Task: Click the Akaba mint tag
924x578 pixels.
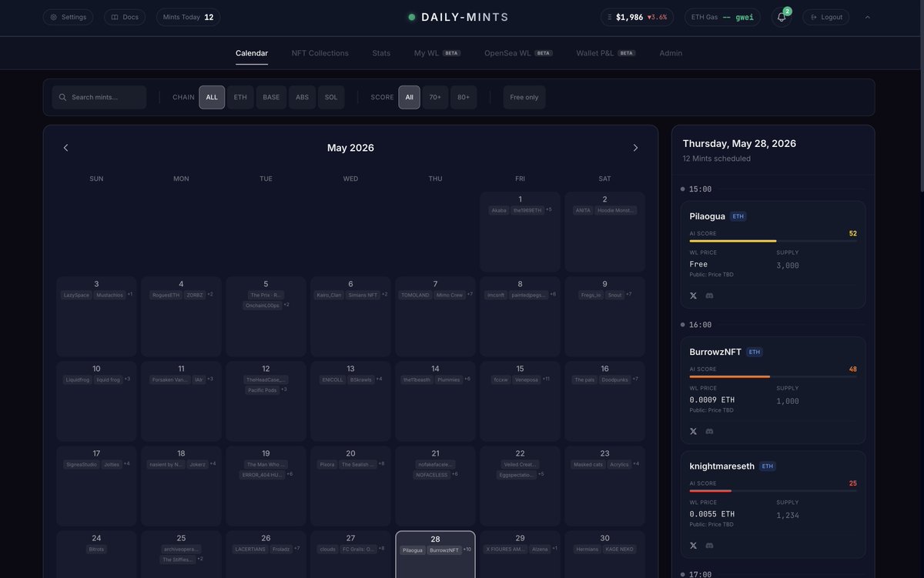Action: (499, 210)
